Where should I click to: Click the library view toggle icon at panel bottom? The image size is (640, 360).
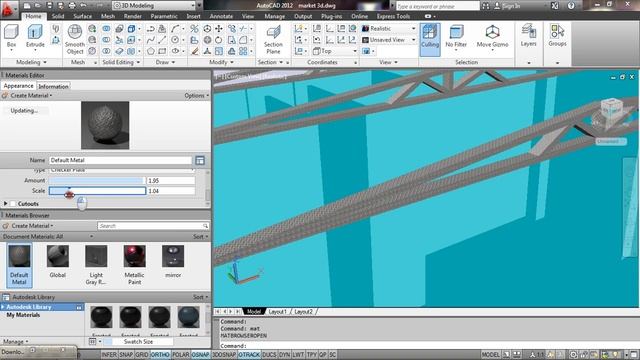(x=93, y=342)
